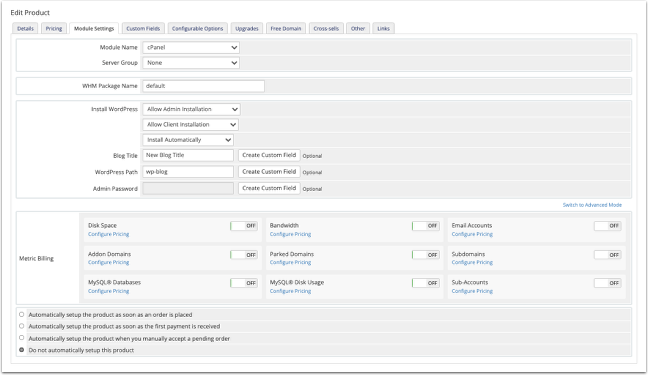This screenshot has height=375, width=648.
Task: Open Configure Pricing under Addon Domains
Action: coord(109,263)
